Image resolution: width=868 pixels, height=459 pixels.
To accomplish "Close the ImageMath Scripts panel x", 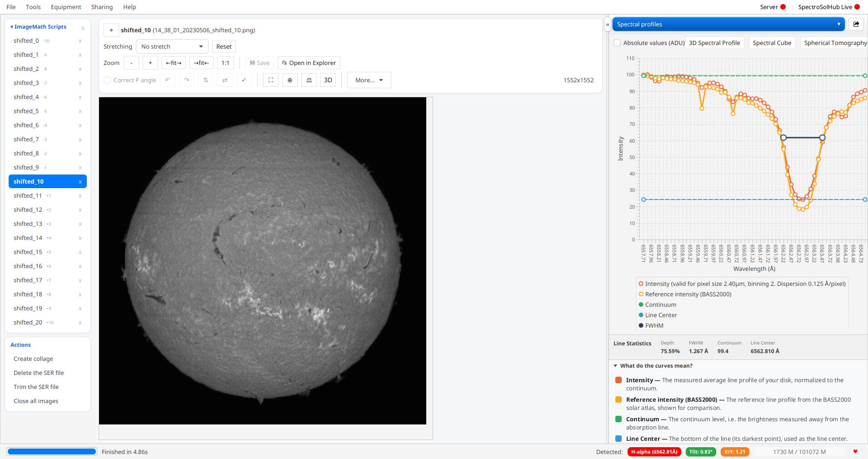I will pyautogui.click(x=83, y=28).
